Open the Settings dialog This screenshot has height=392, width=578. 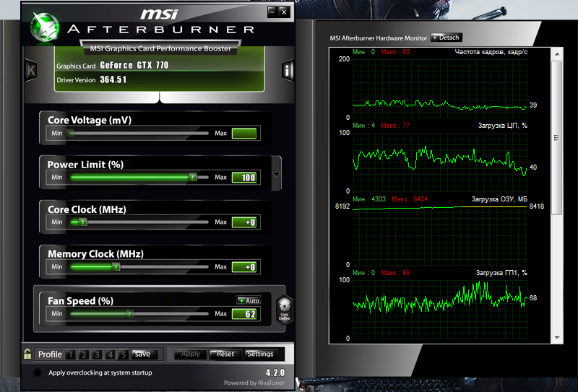click(260, 354)
